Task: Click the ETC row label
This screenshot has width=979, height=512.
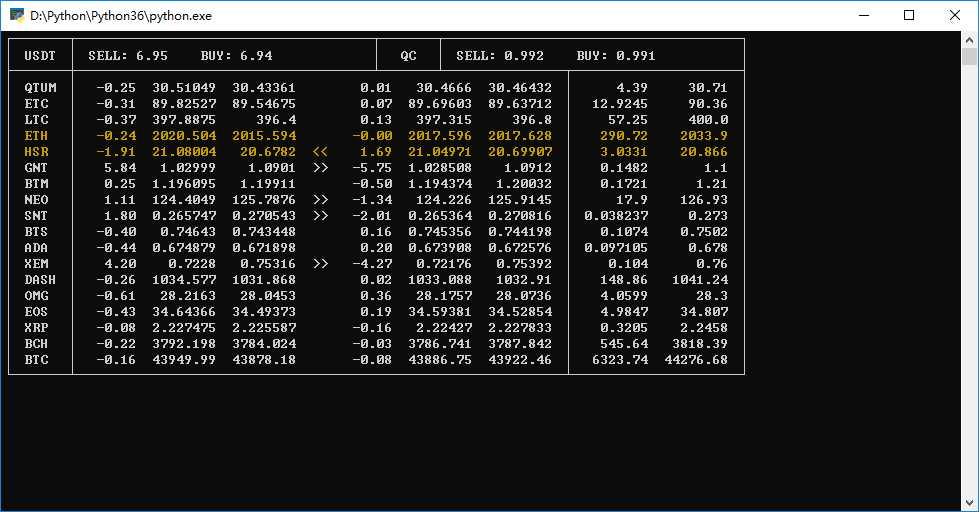Action: (36, 104)
